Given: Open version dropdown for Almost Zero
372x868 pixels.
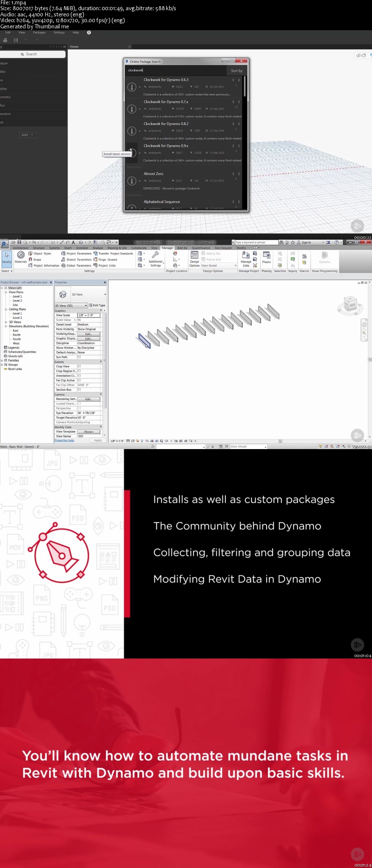Looking at the screenshot, I should 140,181.
